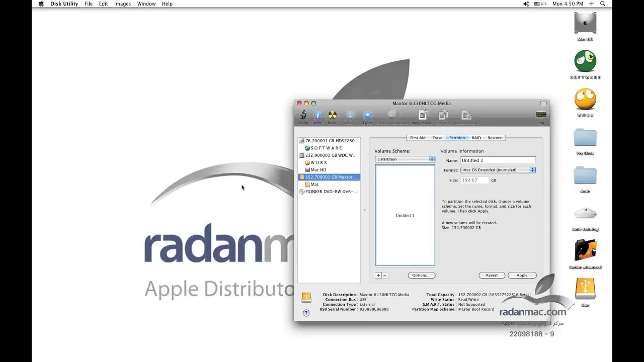The width and height of the screenshot is (644, 362).
Task: Click the help question mark button
Action: (306, 313)
